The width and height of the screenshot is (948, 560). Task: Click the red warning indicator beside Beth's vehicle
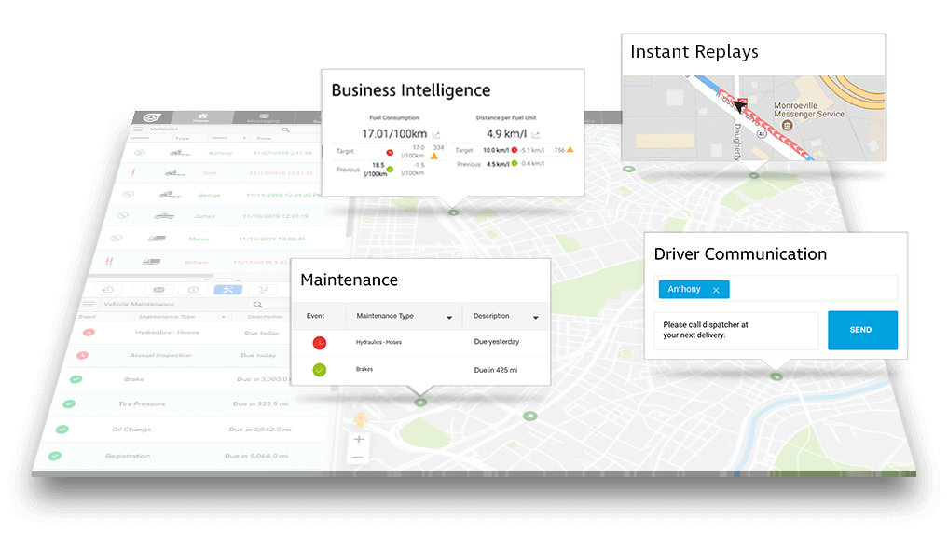point(133,173)
